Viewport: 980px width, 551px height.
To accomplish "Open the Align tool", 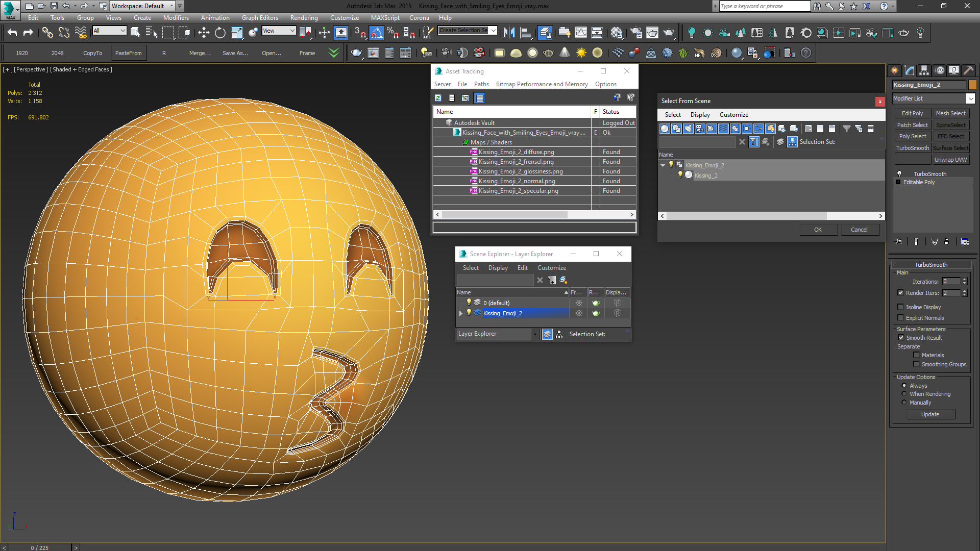I will pos(526,33).
